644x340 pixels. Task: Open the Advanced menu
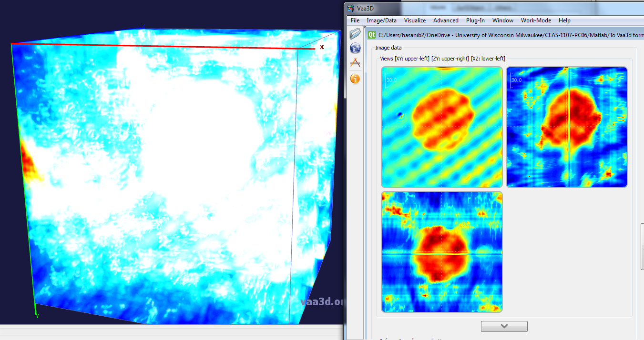click(446, 20)
